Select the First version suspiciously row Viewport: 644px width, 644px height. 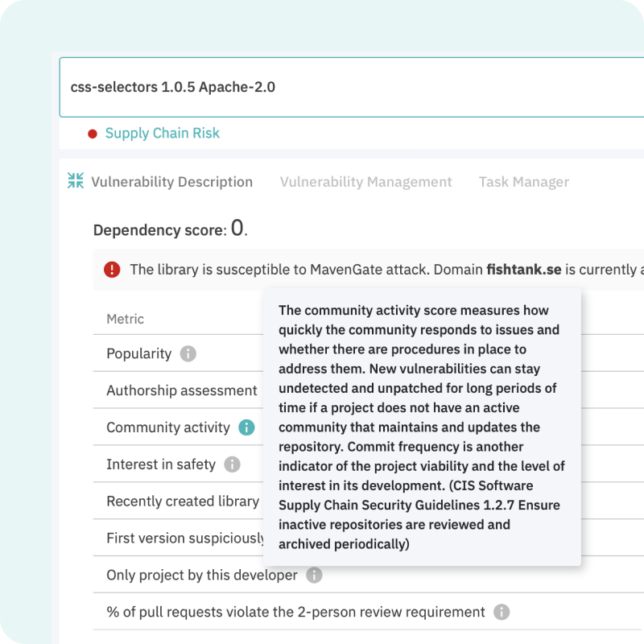point(185,538)
